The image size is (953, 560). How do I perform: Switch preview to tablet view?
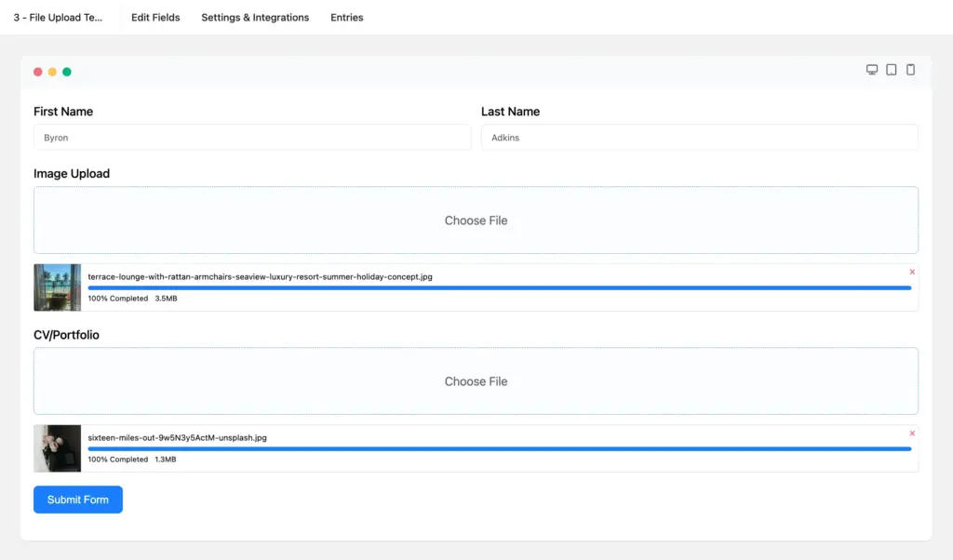891,69
